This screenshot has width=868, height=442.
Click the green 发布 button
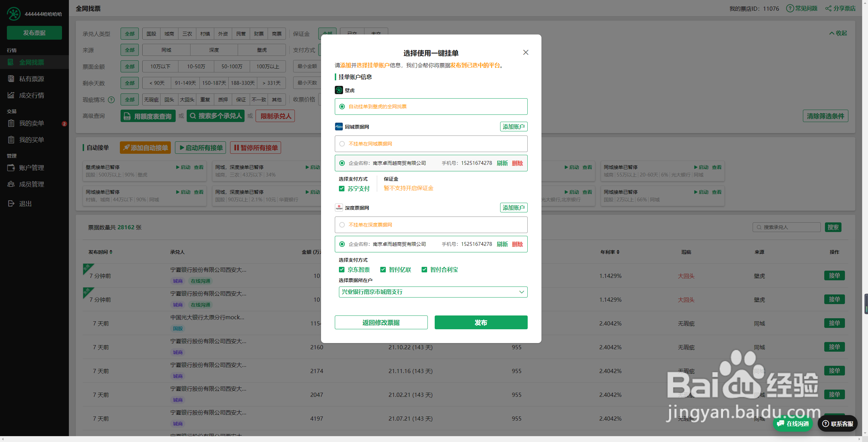pyautogui.click(x=481, y=322)
